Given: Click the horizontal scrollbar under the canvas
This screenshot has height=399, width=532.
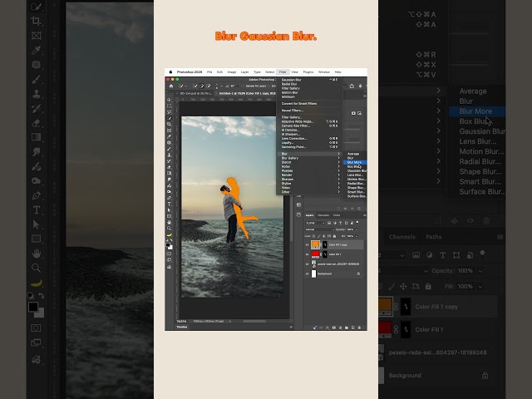Looking at the screenshot, I should coord(254,321).
